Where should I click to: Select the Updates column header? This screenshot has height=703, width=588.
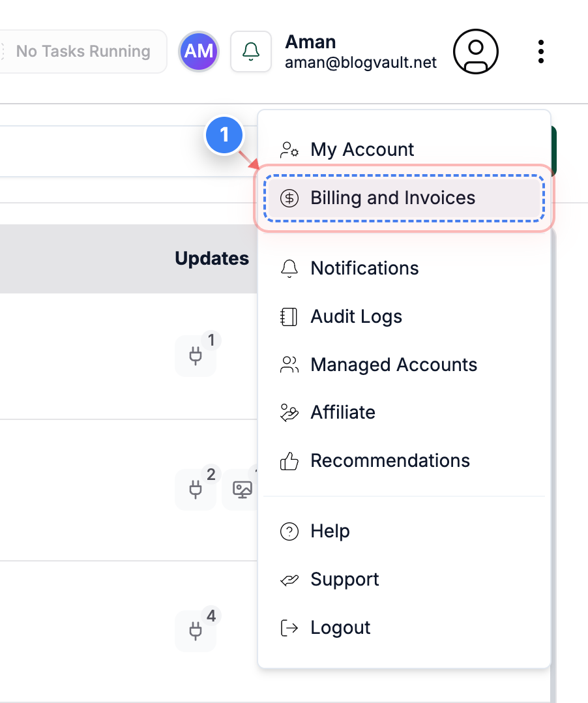(x=211, y=258)
